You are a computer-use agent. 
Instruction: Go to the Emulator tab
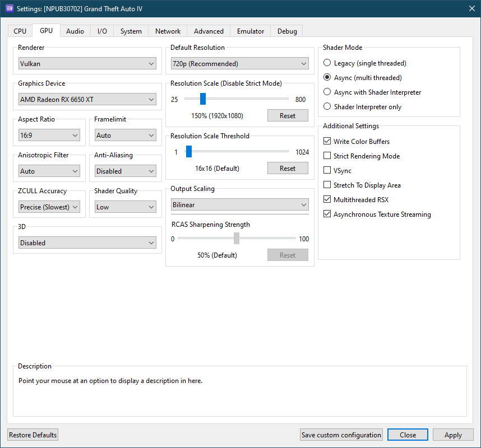click(251, 31)
